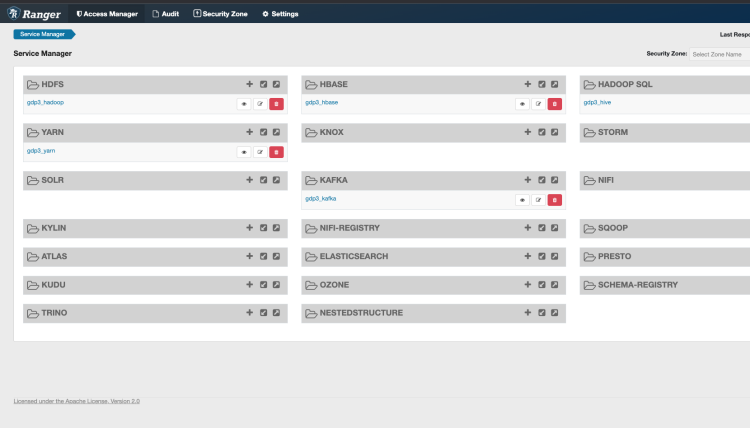Click the export icon in KYLIN header
The height and width of the screenshot is (428, 750).
click(x=276, y=228)
